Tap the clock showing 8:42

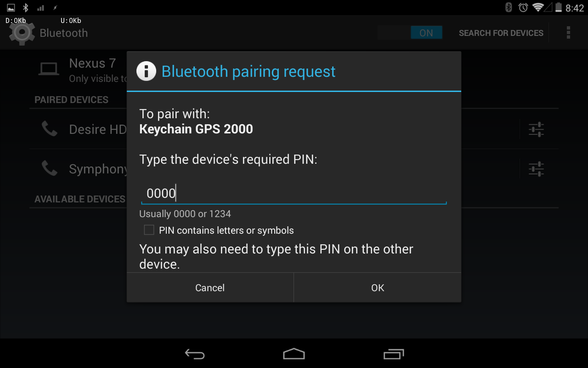pos(575,8)
